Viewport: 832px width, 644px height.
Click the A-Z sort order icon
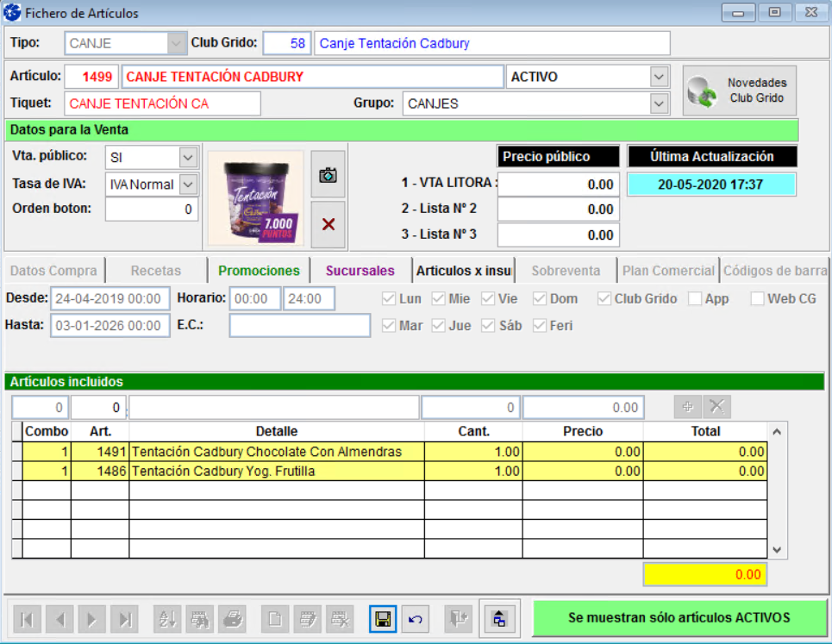point(167,619)
